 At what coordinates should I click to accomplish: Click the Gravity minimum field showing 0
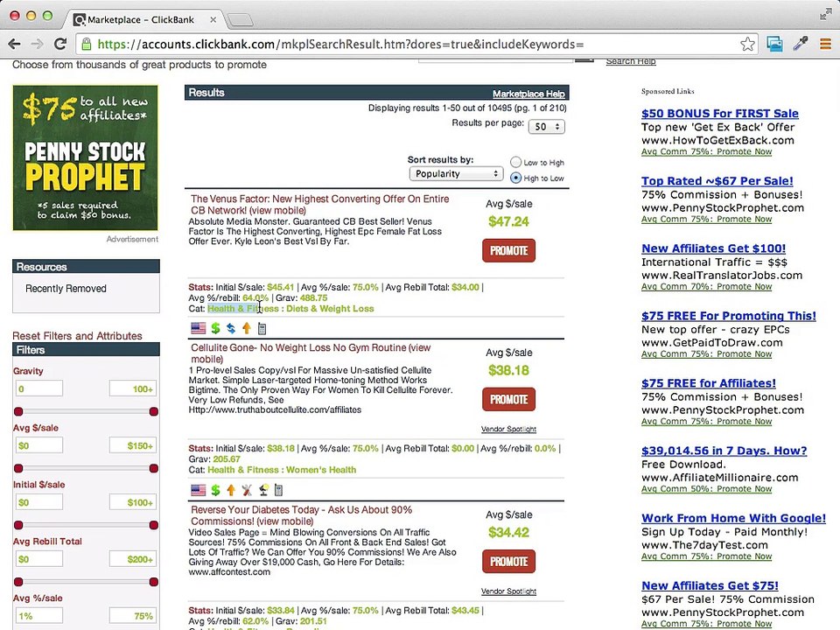coord(39,388)
